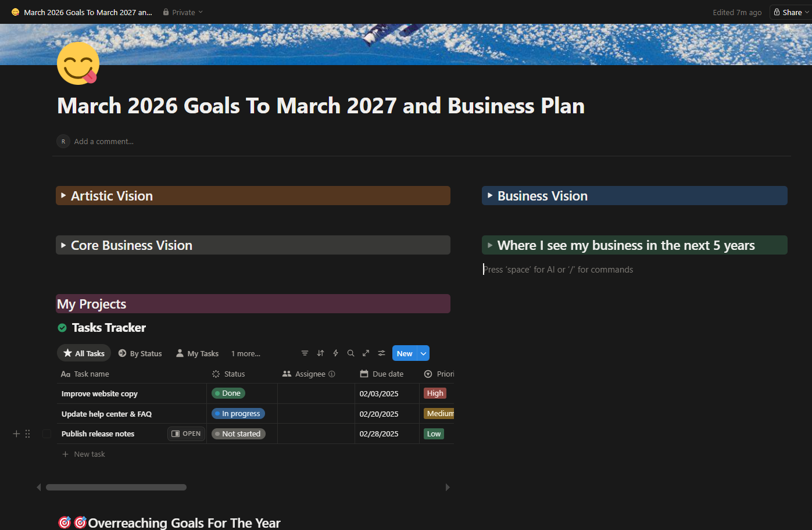Click the Task name column header
812x530 pixels.
pyautogui.click(x=85, y=374)
